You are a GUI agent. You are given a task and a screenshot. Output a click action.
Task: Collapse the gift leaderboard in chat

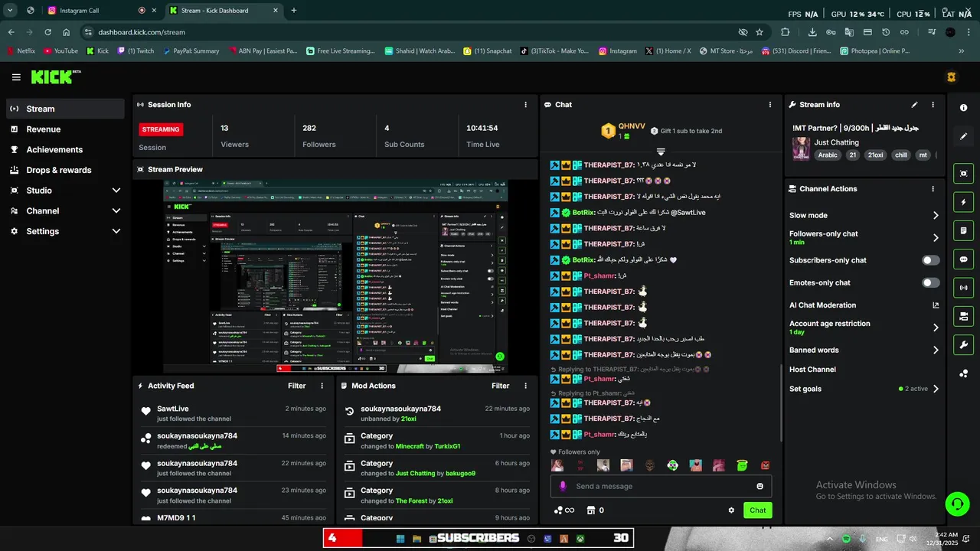[x=661, y=152]
